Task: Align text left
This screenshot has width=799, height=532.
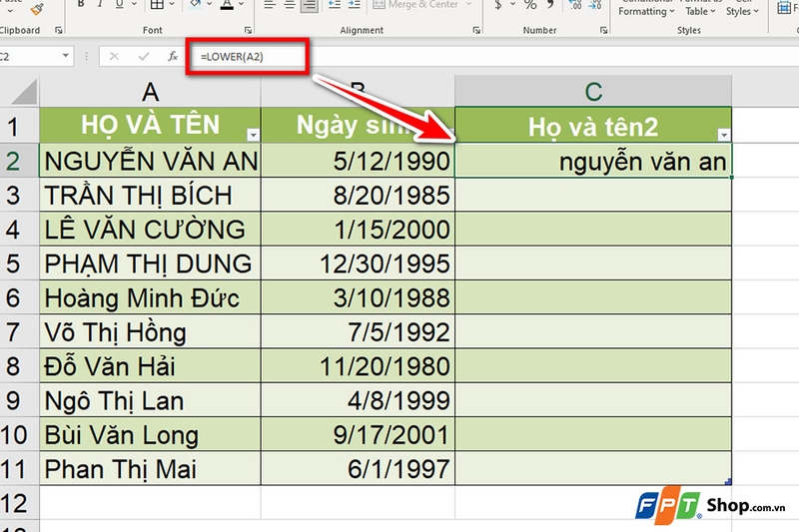Action: pos(270,5)
